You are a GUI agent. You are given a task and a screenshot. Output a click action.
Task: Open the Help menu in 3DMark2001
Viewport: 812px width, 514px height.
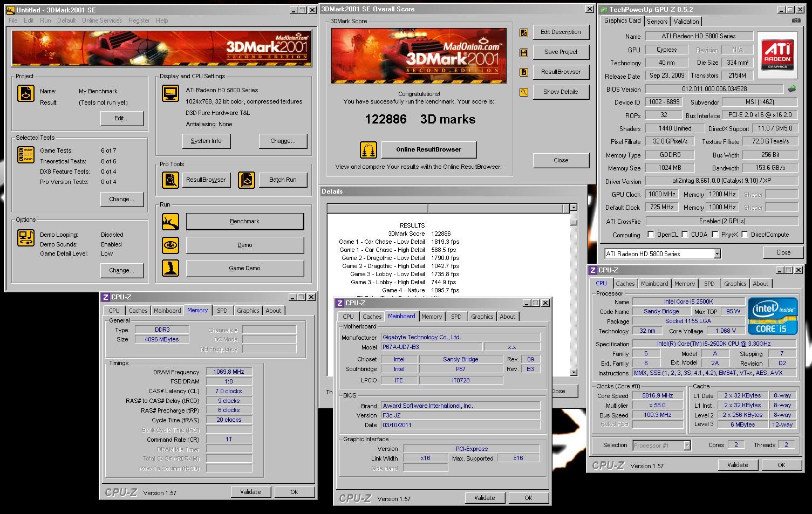(x=162, y=20)
